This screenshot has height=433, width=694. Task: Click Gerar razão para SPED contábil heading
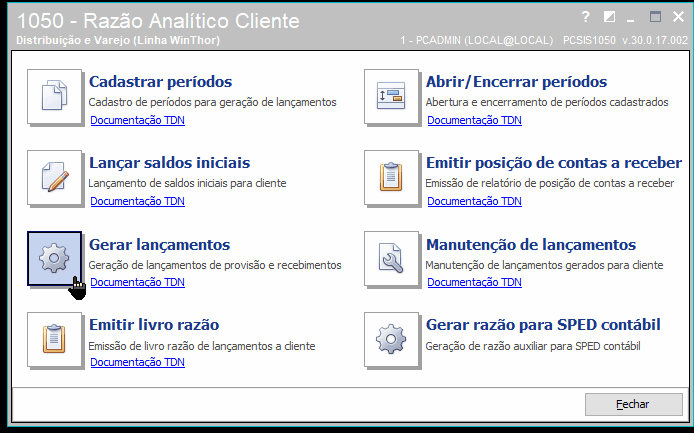click(x=543, y=325)
